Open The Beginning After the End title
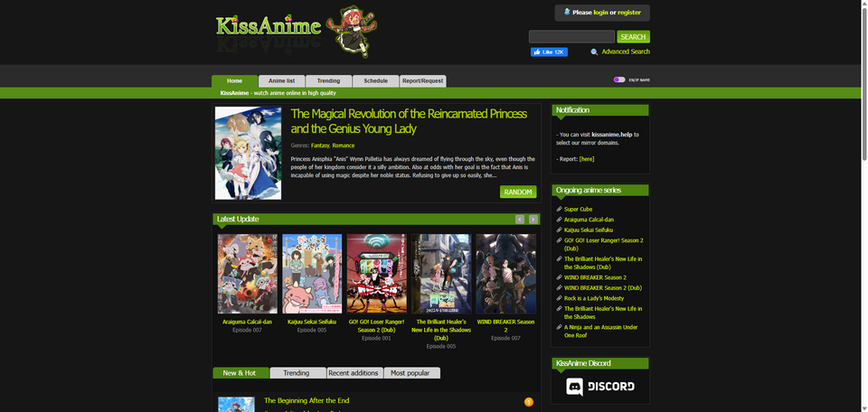 coord(307,400)
